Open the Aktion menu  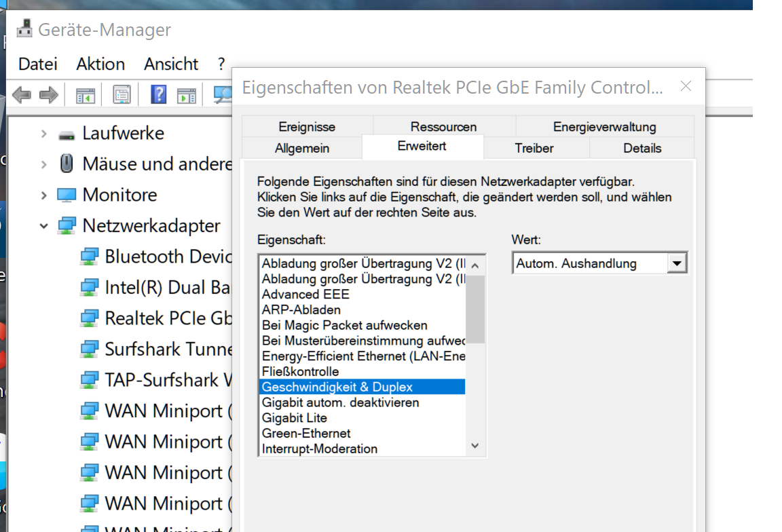[100, 64]
